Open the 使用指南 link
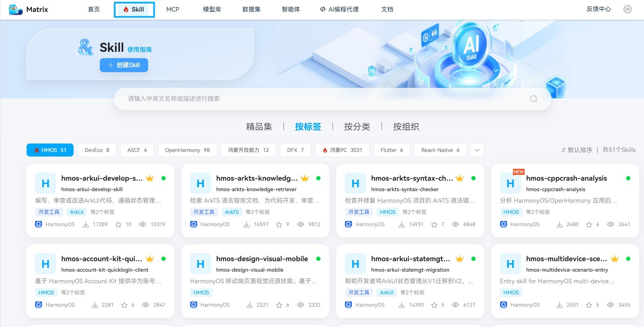 click(139, 50)
